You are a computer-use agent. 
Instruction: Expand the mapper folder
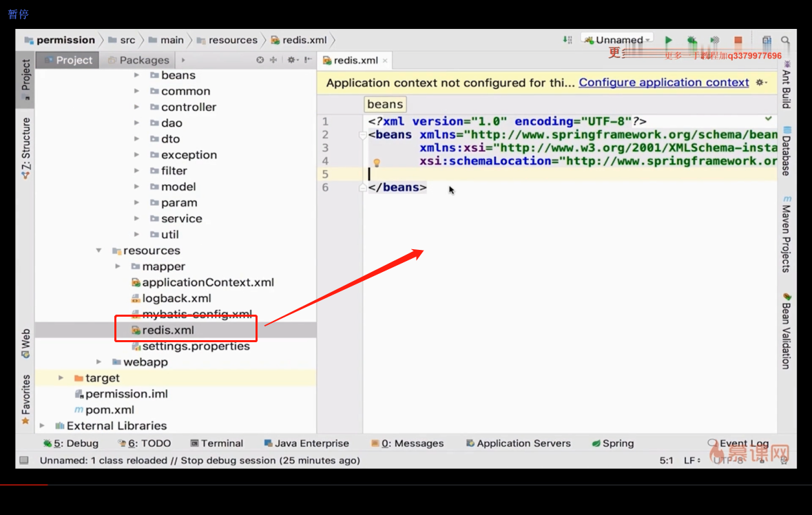(118, 266)
